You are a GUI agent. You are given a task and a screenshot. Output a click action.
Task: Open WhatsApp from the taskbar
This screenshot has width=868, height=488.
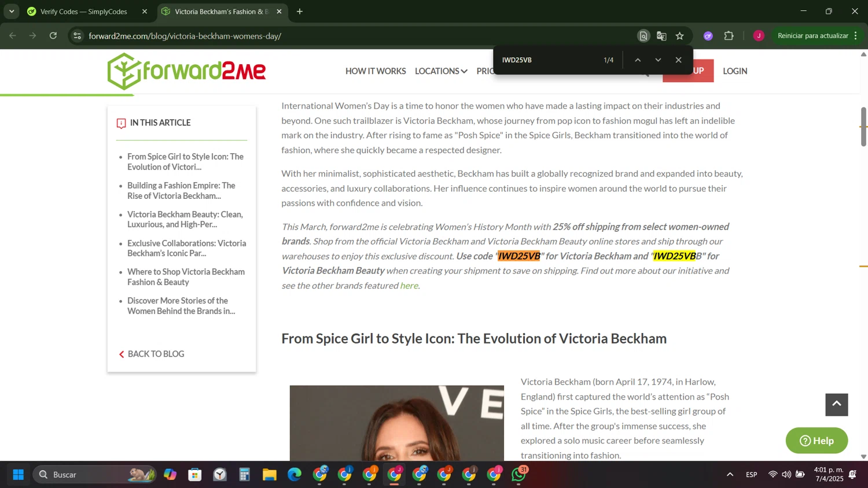[519, 475]
